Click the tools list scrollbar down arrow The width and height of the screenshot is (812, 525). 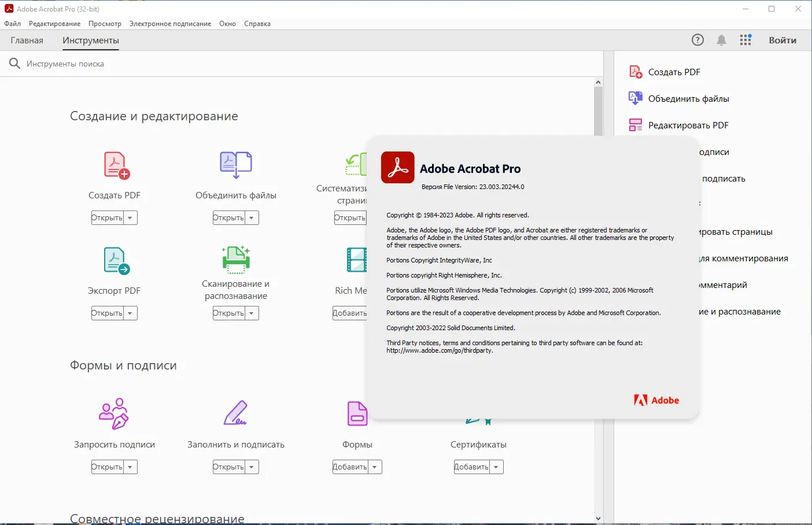coord(598,519)
